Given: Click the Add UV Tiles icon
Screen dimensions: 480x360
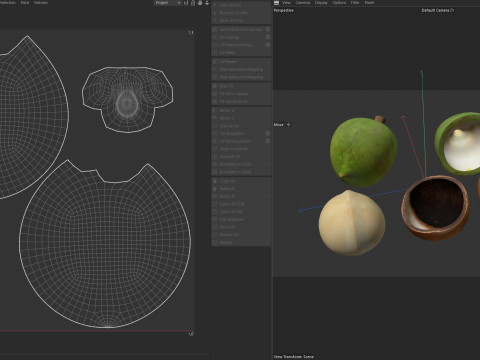Looking at the screenshot, I should [215, 5].
